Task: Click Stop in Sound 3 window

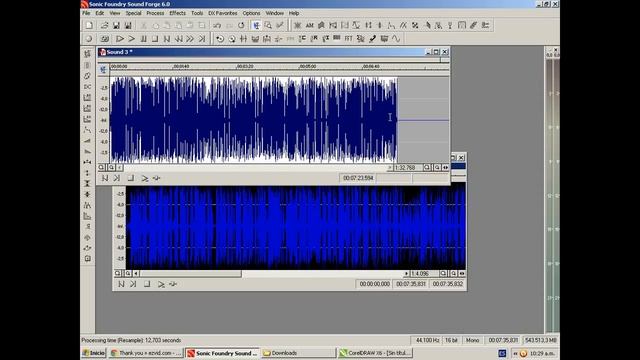Action: (x=131, y=178)
